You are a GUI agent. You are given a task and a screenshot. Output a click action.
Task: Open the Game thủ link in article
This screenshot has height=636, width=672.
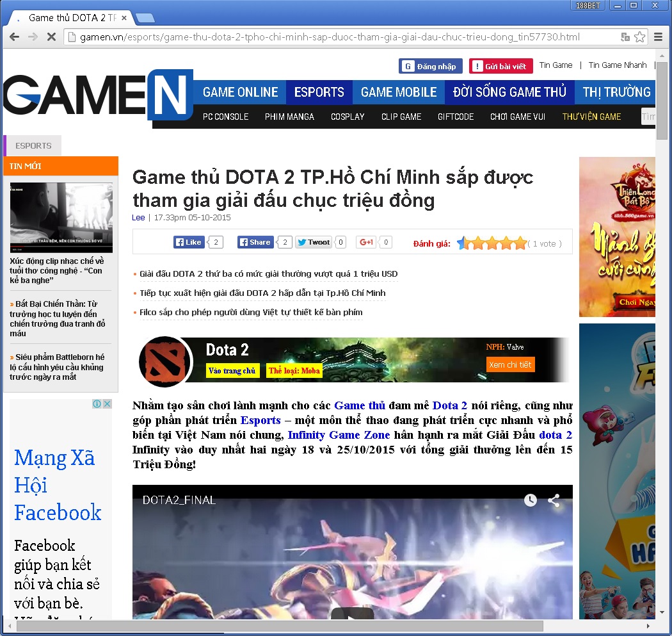360,405
